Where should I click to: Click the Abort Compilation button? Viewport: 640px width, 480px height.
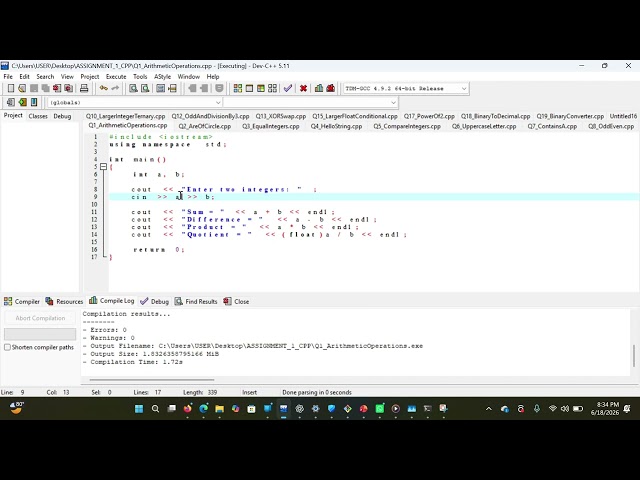tap(40, 318)
